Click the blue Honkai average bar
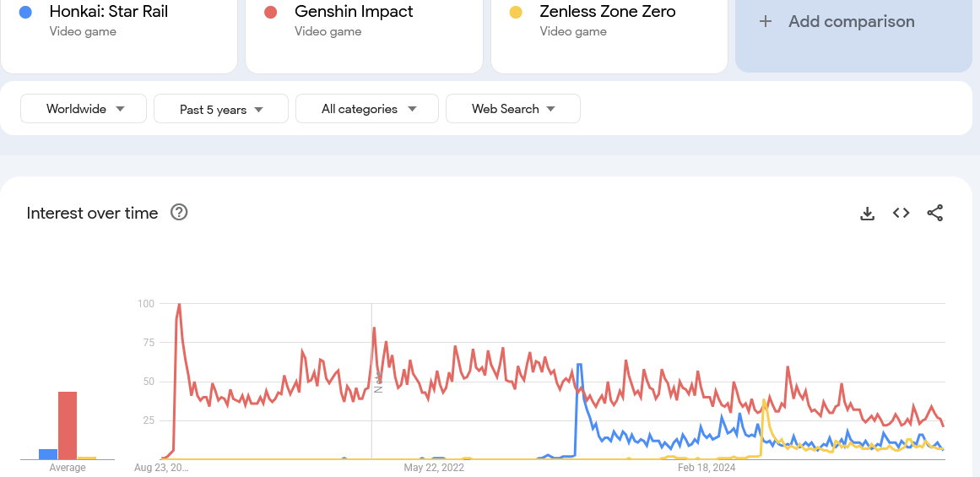The image size is (980, 477). (x=48, y=454)
